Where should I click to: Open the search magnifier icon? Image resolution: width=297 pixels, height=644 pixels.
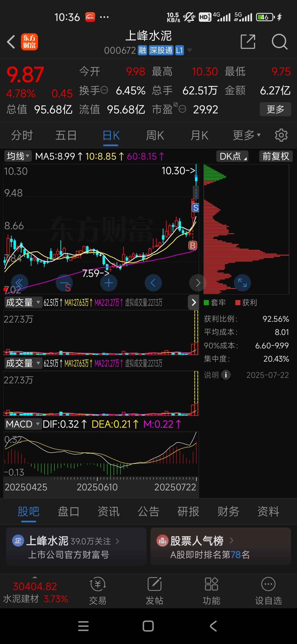(x=279, y=42)
